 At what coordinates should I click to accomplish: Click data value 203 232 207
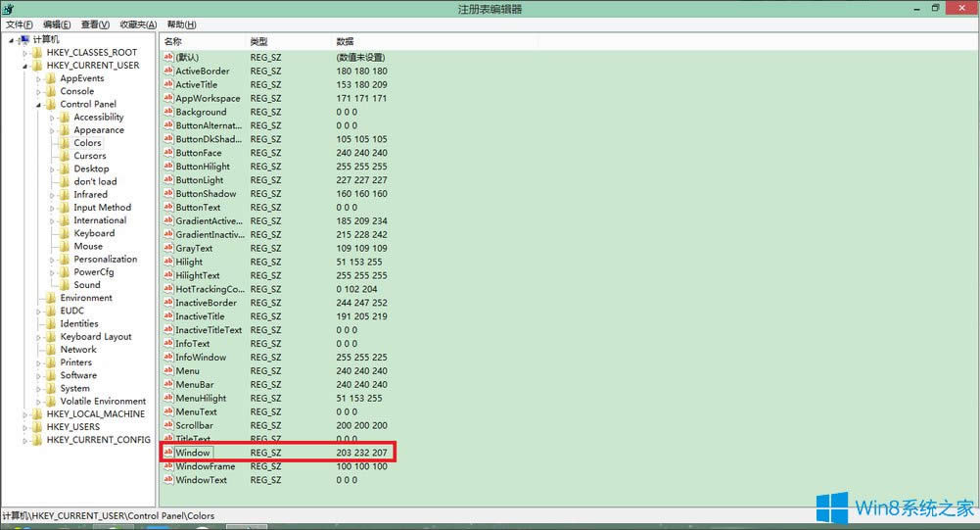coord(361,453)
